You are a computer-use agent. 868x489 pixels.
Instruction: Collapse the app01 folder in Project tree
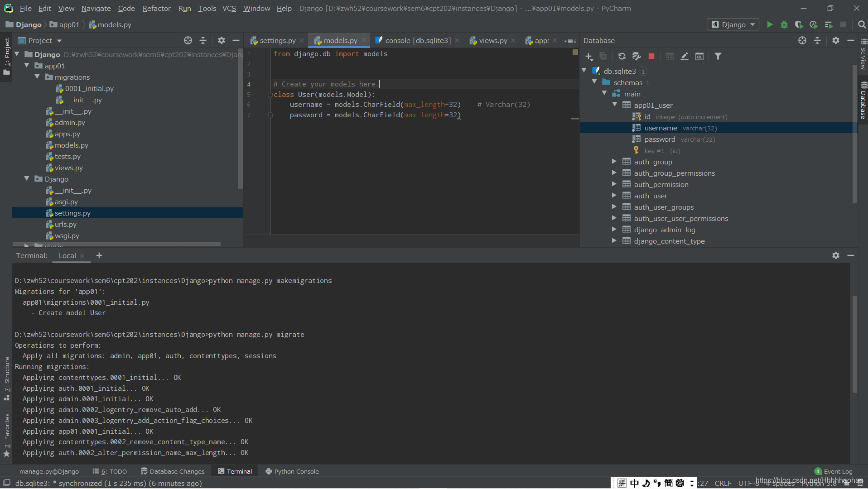27,66
